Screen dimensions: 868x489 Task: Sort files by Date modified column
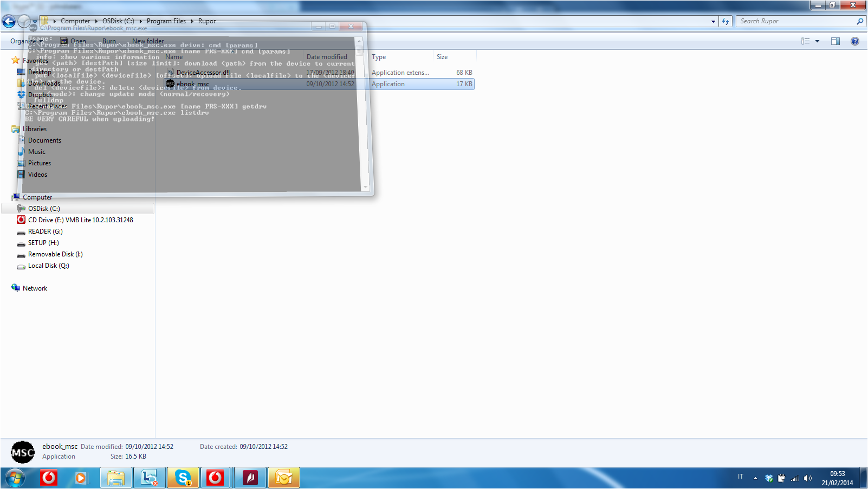pos(327,57)
